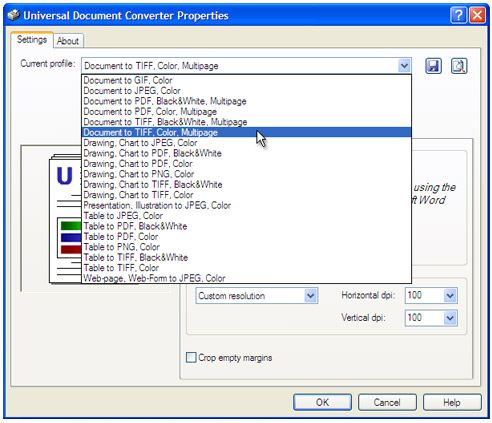Enable Crop empty margins checkbox

(x=191, y=358)
